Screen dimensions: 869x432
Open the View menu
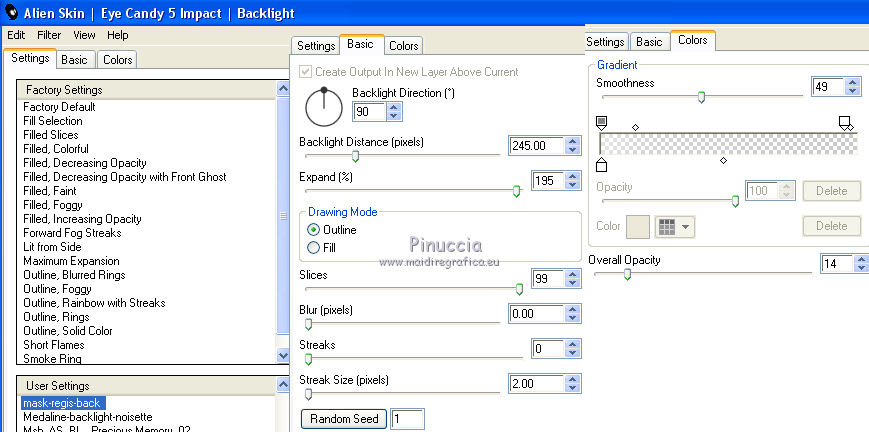(x=84, y=35)
